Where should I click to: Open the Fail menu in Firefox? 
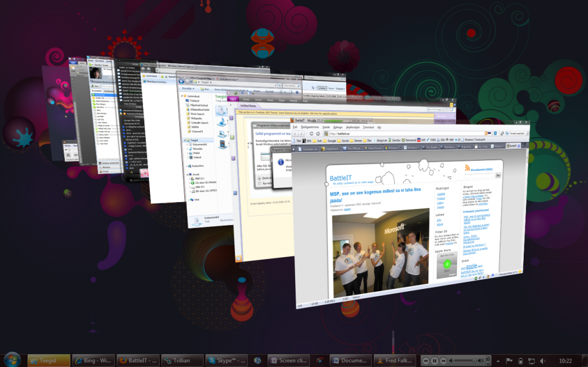click(x=295, y=127)
